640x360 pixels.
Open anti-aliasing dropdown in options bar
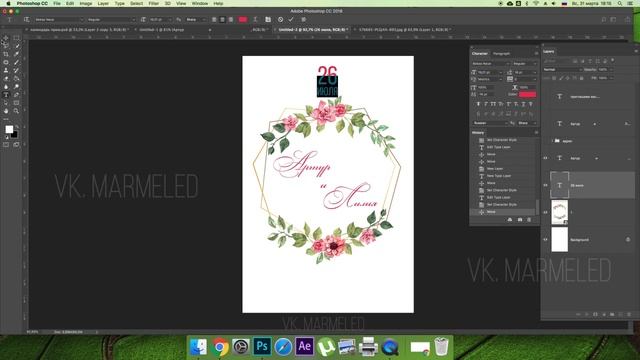tap(196, 19)
